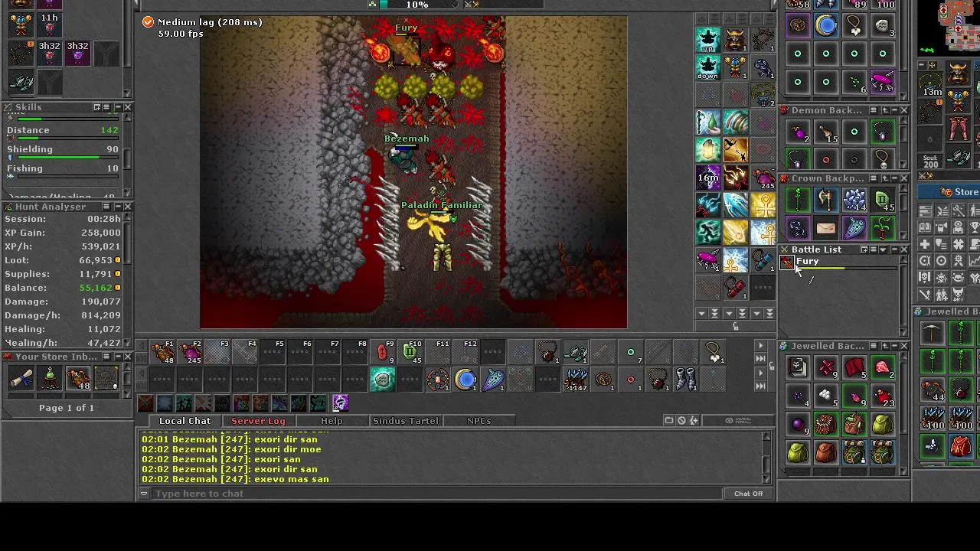Viewport: 980px width, 551px height.
Task: Toggle the Chat Off button
Action: (748, 494)
